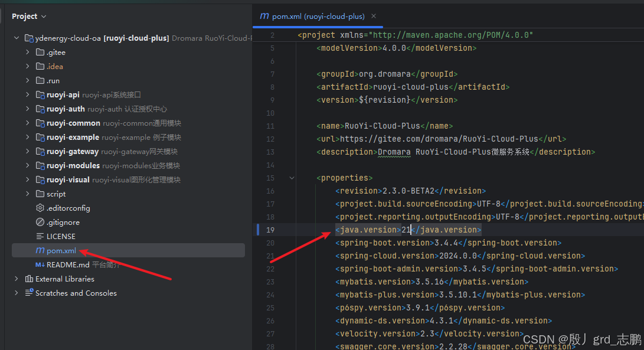Click the artifactId value ruoyi-cloud-plus

[x=411, y=87]
